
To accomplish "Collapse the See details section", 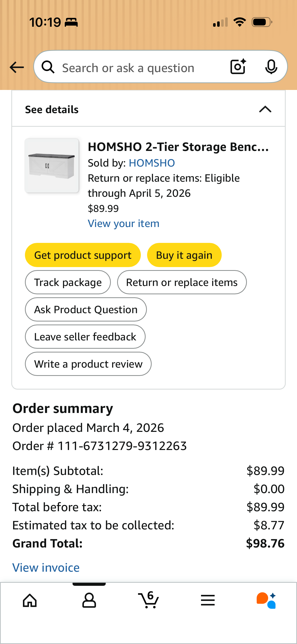I will (265, 109).
